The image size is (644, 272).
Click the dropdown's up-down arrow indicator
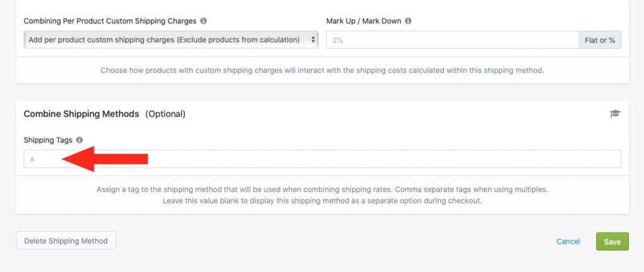pyautogui.click(x=313, y=40)
